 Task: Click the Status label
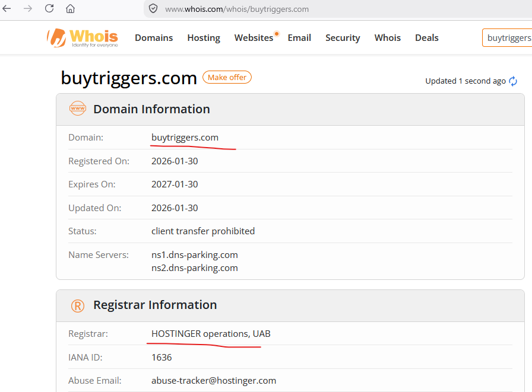tap(83, 231)
